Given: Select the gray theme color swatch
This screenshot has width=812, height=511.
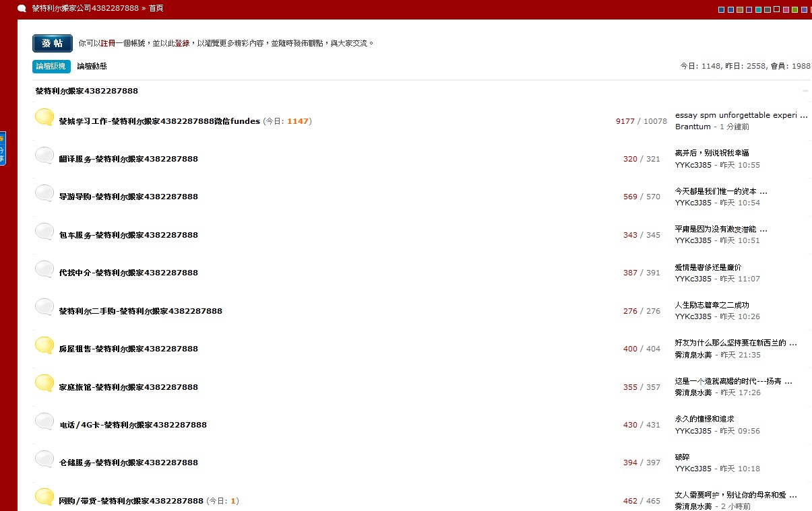Looking at the screenshot, I should click(x=768, y=9).
